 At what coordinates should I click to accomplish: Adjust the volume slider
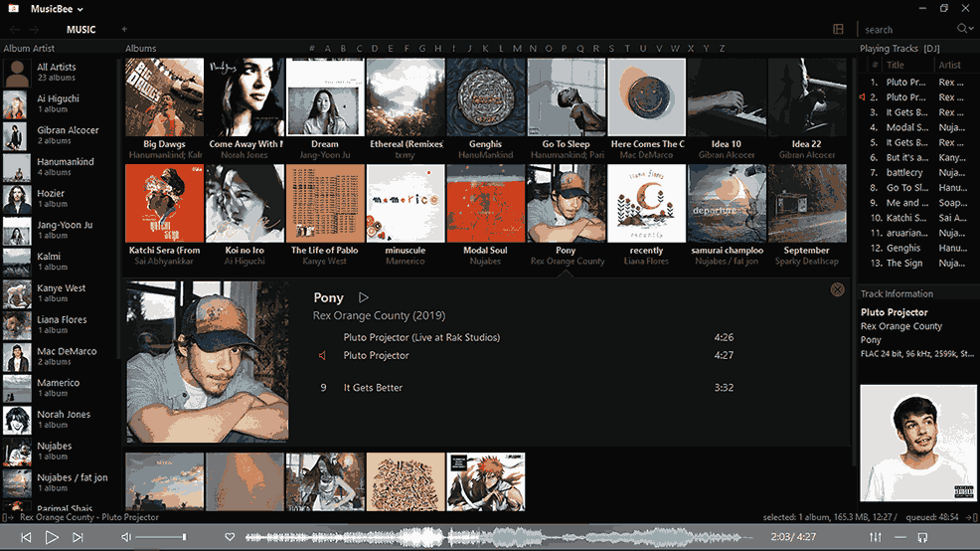(x=161, y=537)
